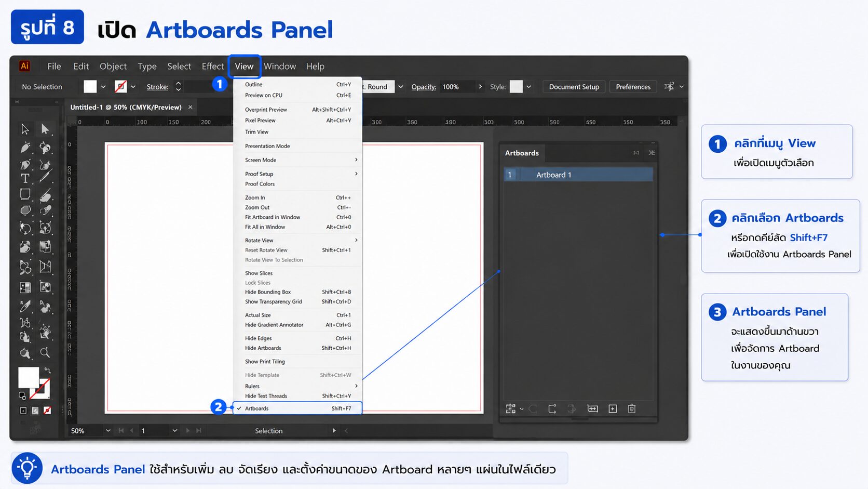
Task: Click the Preferences button
Action: click(x=633, y=87)
